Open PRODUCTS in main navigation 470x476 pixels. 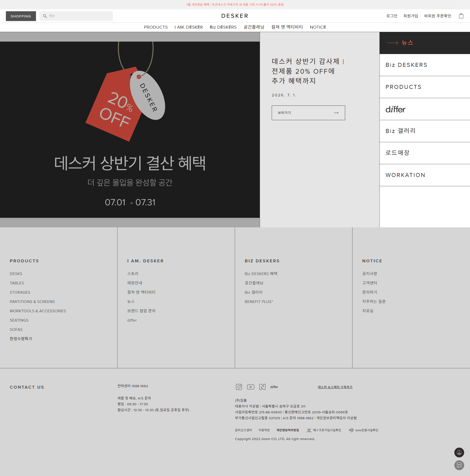(156, 27)
